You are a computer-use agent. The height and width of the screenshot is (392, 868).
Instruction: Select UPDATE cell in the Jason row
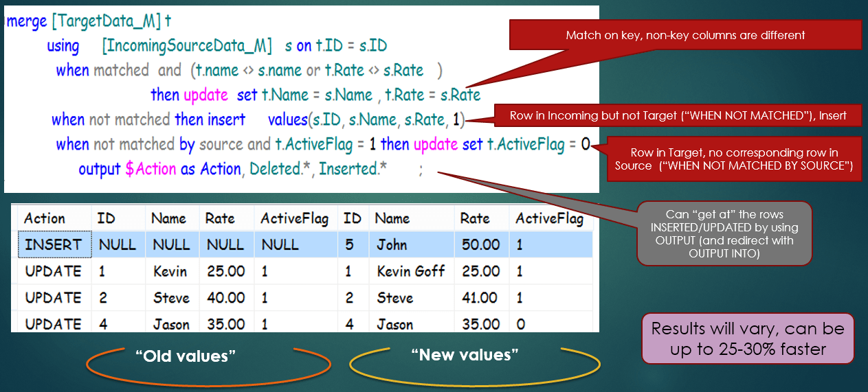[54, 323]
